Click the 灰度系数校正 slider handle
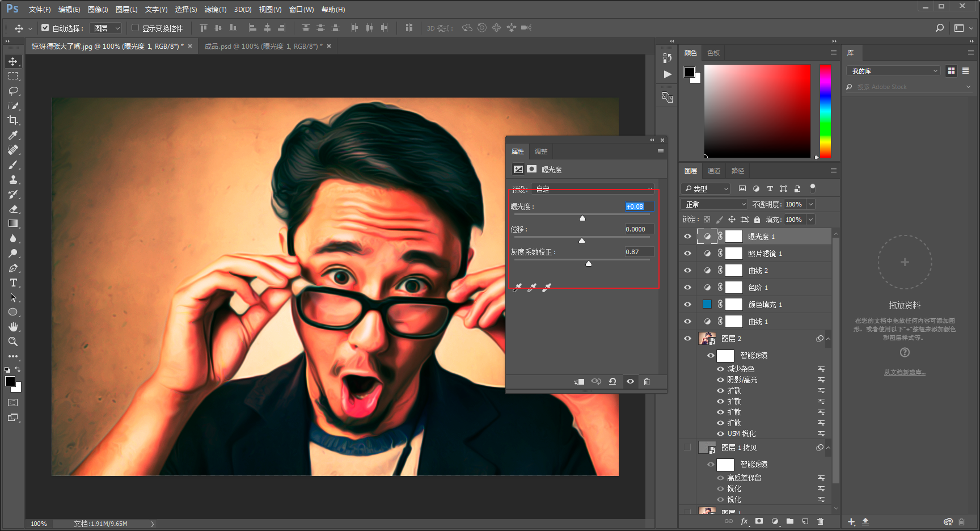The height and width of the screenshot is (531, 980). (x=589, y=264)
